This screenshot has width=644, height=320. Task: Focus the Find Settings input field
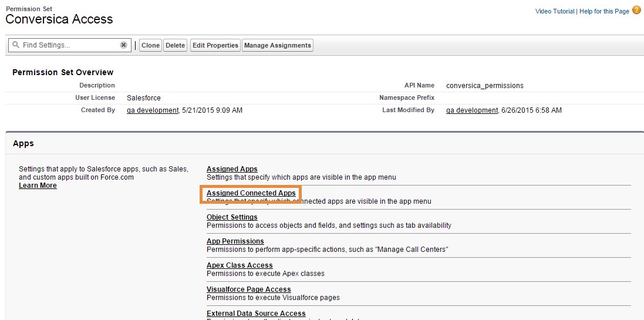(70, 45)
